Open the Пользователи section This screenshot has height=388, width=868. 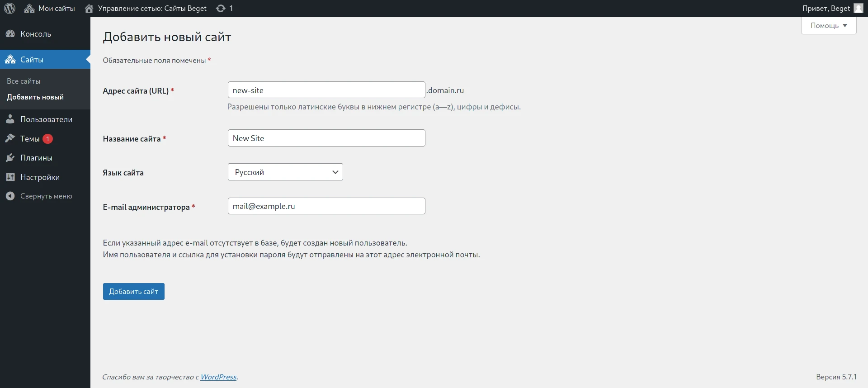tap(46, 119)
